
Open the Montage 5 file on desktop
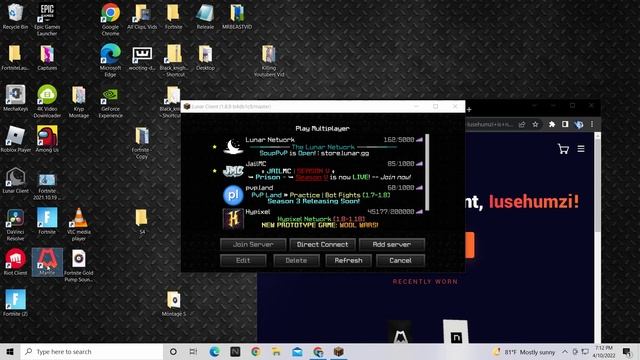tap(174, 304)
